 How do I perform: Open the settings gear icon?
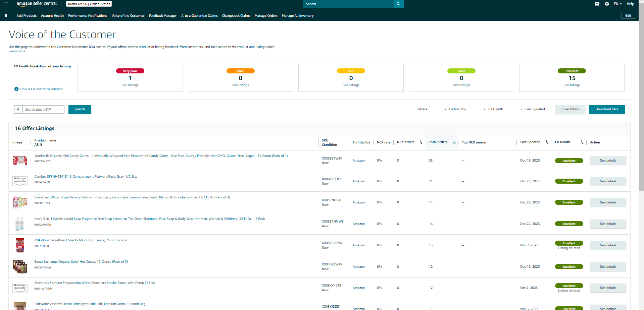[x=607, y=4]
